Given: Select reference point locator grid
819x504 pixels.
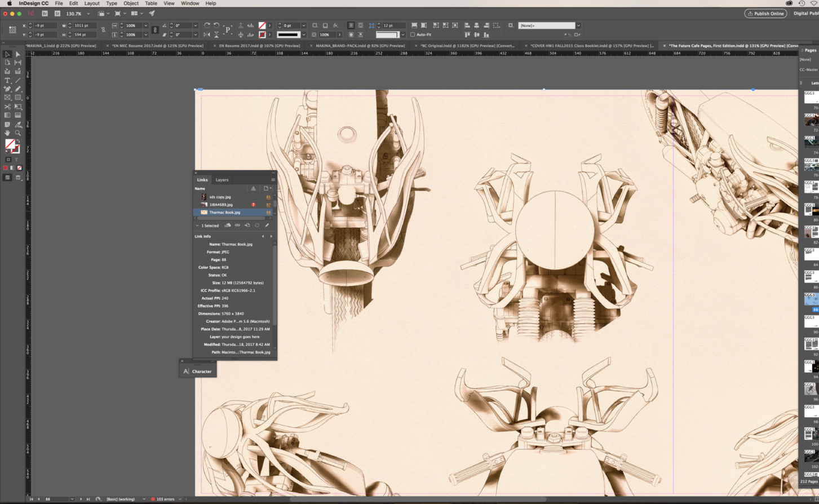Looking at the screenshot, I should (12, 30).
